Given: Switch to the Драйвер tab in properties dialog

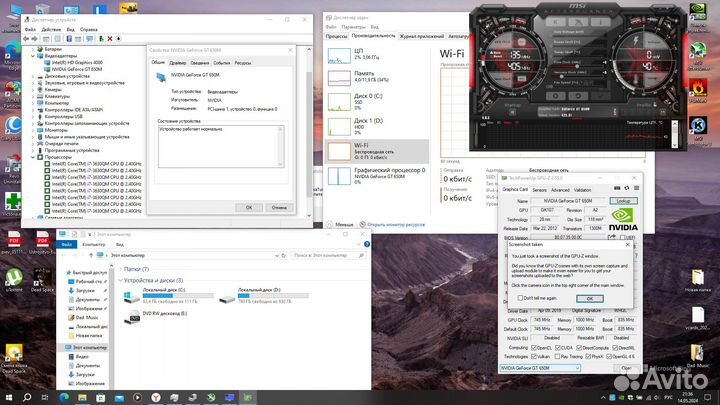Looking at the screenshot, I should (177, 63).
